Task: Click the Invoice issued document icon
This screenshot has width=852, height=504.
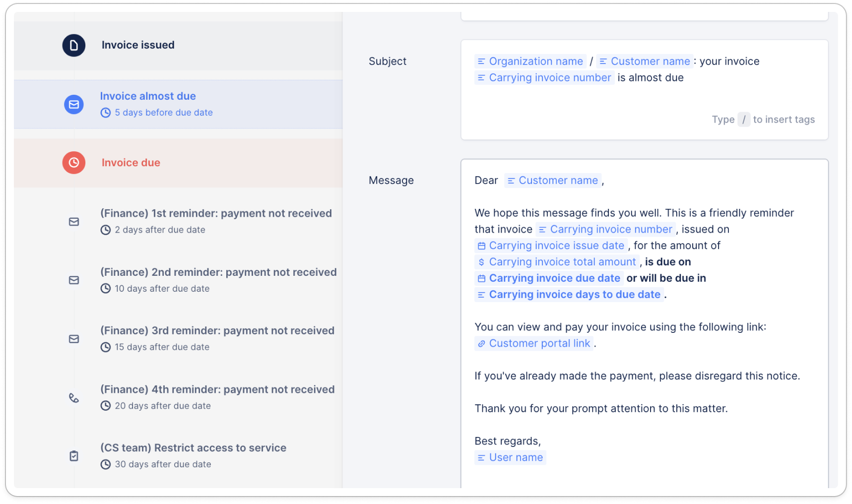Action: [73, 45]
